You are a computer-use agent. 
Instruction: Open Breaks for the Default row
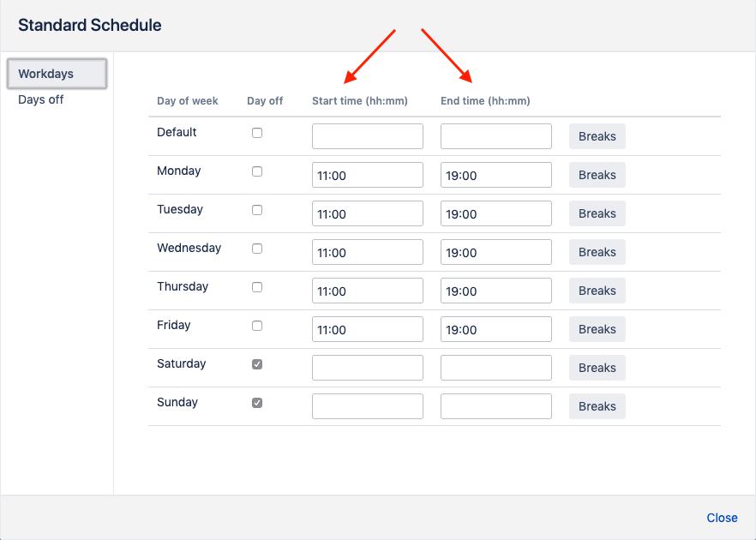[x=597, y=136]
